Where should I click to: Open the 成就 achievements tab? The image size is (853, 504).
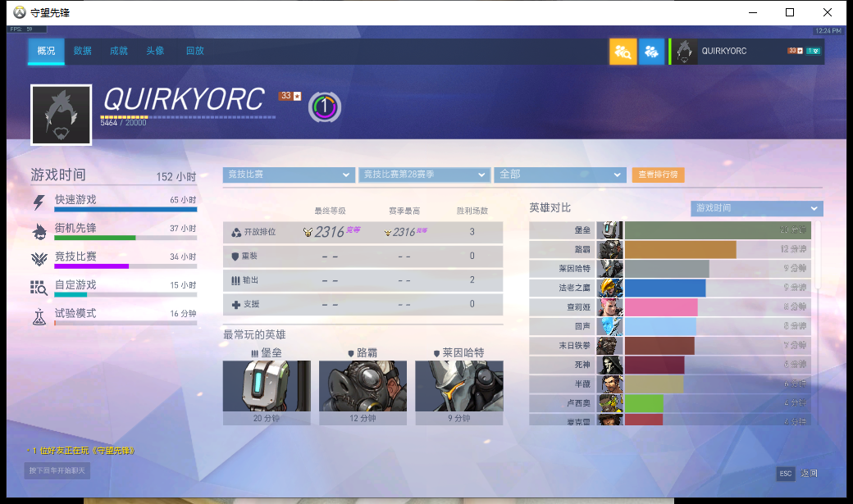[x=119, y=51]
